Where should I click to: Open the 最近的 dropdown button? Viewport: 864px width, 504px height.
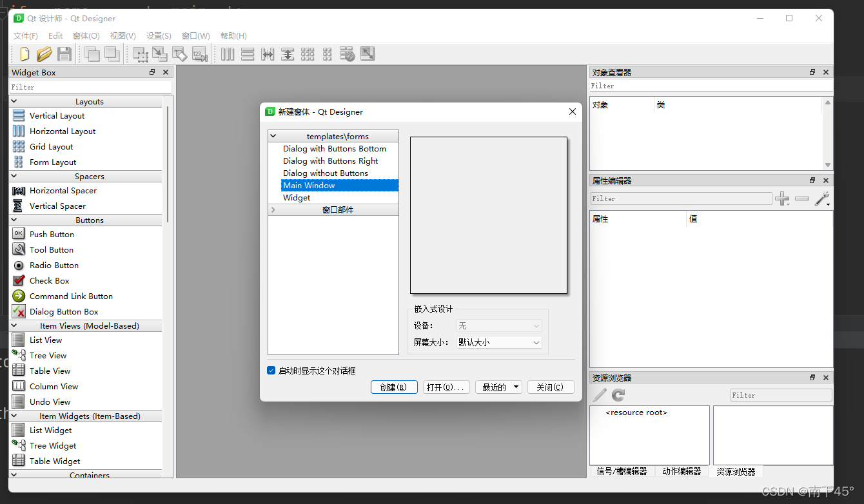pyautogui.click(x=498, y=387)
